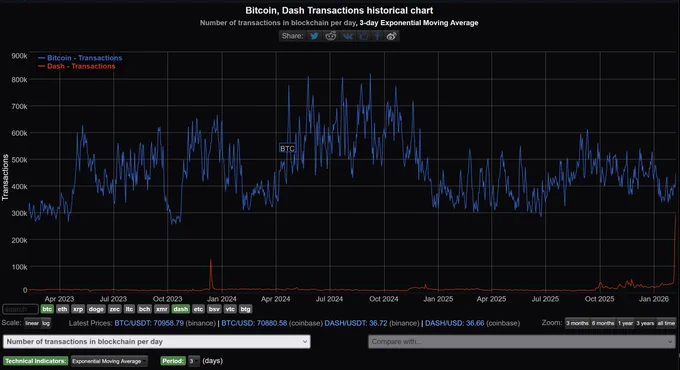Toggle the zec coin tag

coord(114,309)
